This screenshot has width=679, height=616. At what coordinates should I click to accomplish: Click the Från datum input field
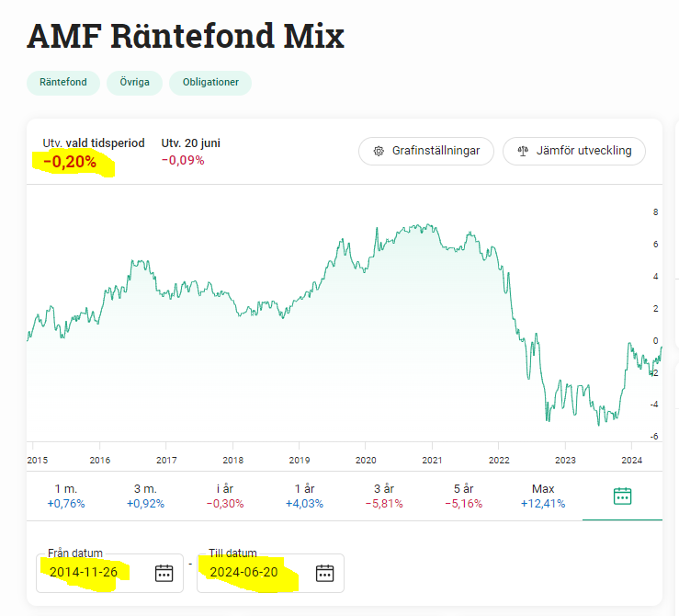pos(92,573)
